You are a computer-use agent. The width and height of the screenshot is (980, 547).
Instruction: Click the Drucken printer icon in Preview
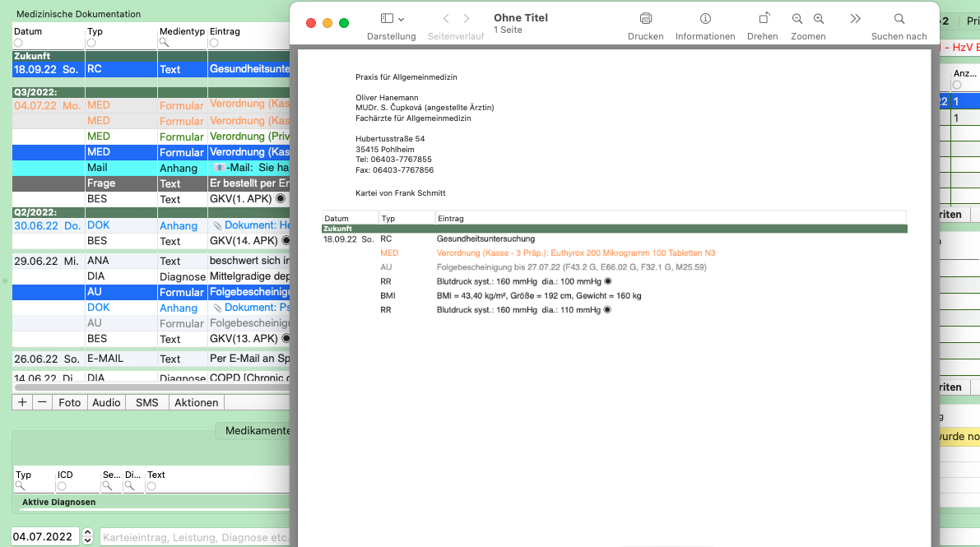click(x=646, y=19)
